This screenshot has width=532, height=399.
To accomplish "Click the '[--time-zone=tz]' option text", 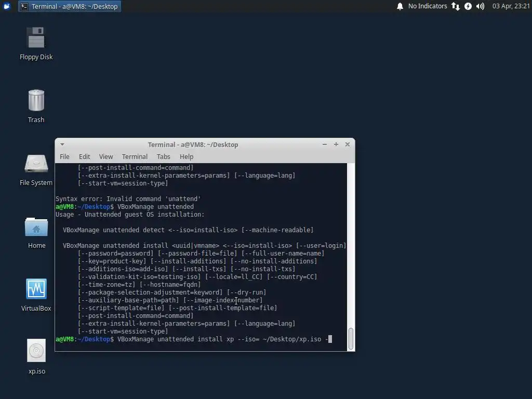I will pos(107,285).
